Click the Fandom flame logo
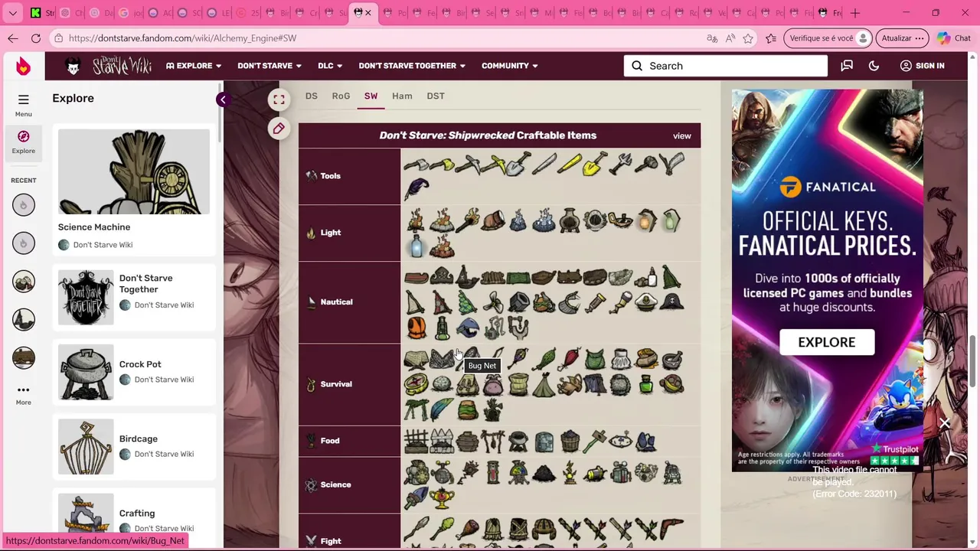Image resolution: width=980 pixels, height=551 pixels. pyautogui.click(x=23, y=67)
